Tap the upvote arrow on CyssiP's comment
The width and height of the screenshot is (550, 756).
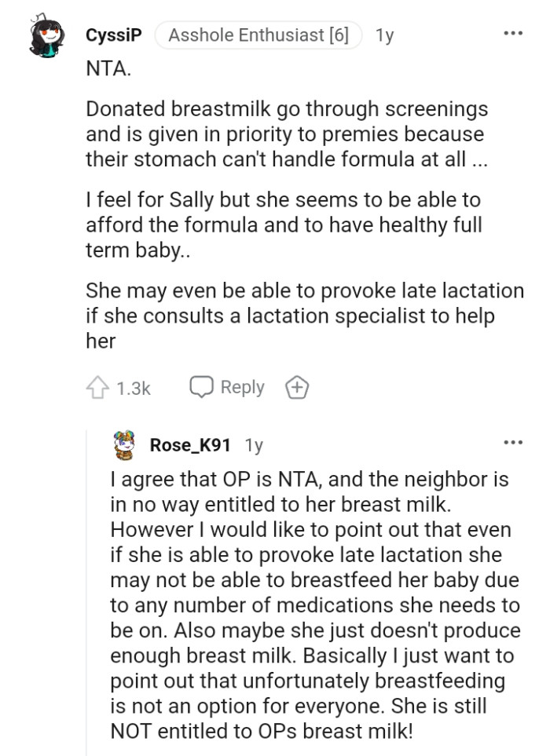point(96,386)
